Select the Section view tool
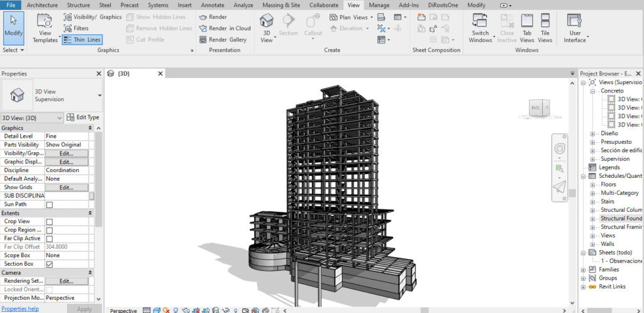The width and height of the screenshot is (644, 313). tap(288, 25)
